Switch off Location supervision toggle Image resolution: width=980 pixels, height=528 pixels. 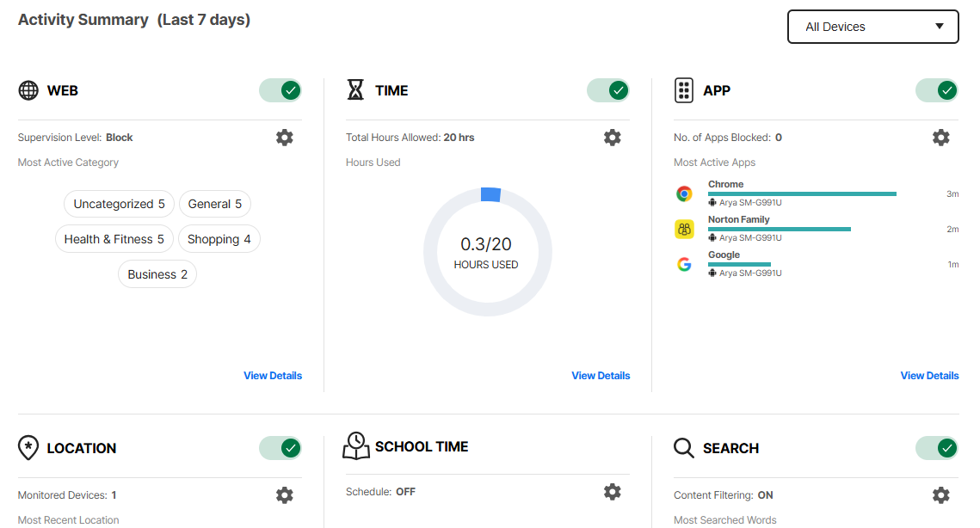point(280,448)
